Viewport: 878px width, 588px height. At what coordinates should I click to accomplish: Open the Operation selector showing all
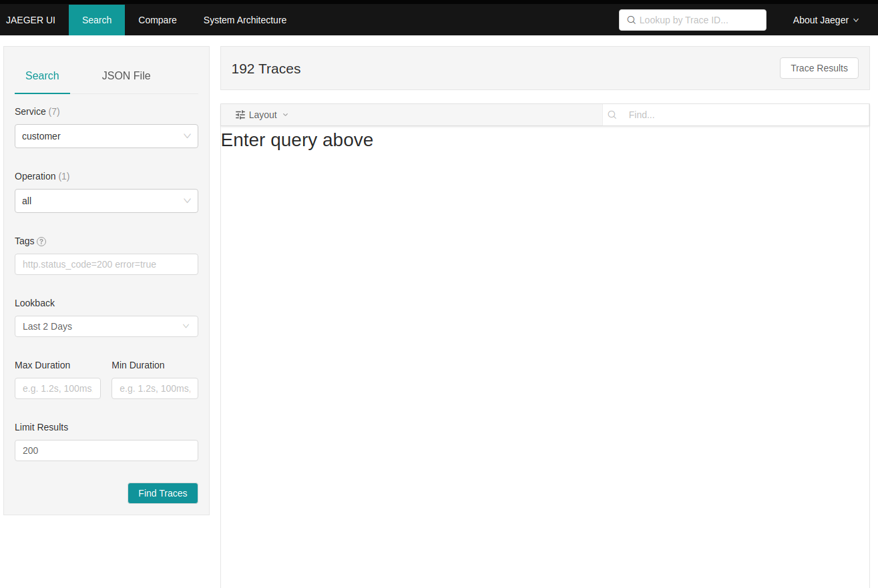pos(100,201)
